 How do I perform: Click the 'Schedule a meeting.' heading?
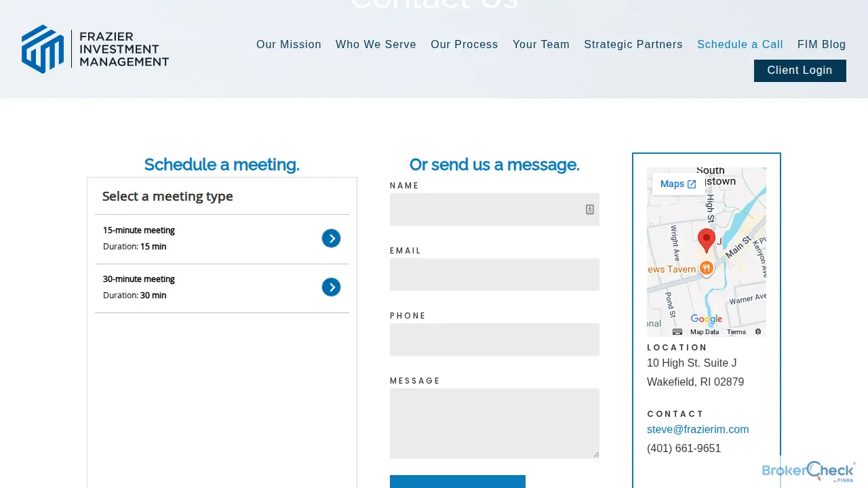[x=222, y=165]
